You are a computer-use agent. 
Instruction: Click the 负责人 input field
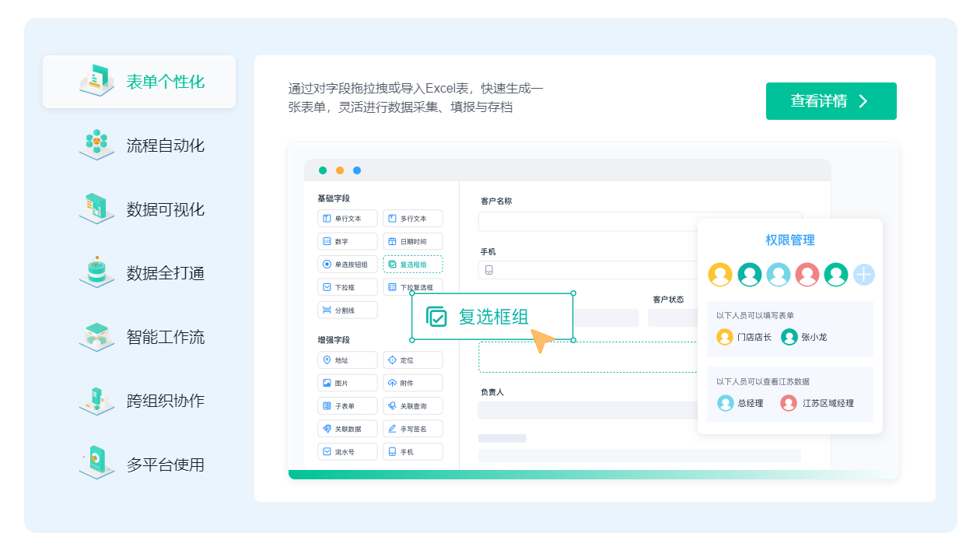pyautogui.click(x=588, y=411)
